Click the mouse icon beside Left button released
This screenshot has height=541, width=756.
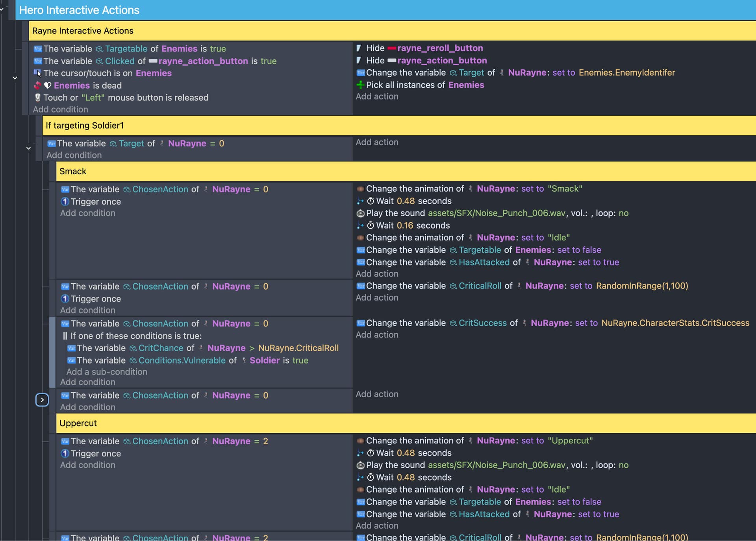[x=38, y=98]
